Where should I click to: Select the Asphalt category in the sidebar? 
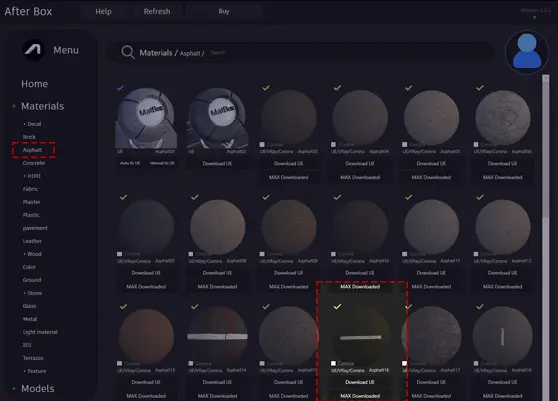(32, 150)
